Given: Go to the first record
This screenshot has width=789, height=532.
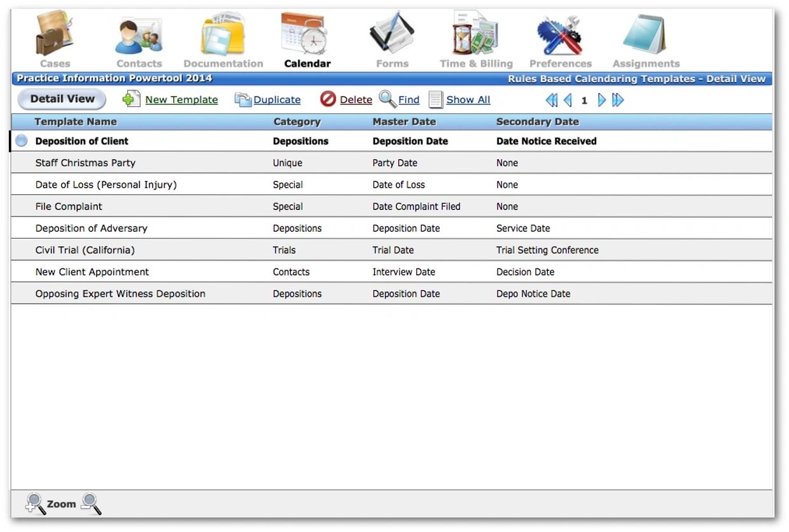Looking at the screenshot, I should (552, 100).
